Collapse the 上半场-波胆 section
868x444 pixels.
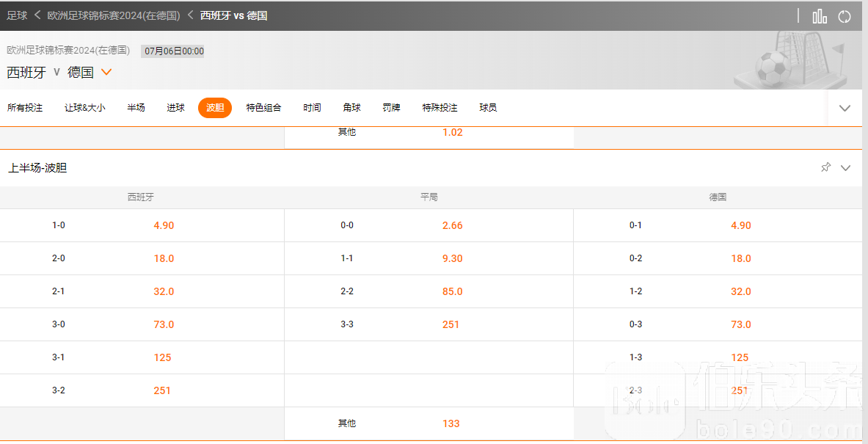[845, 167]
